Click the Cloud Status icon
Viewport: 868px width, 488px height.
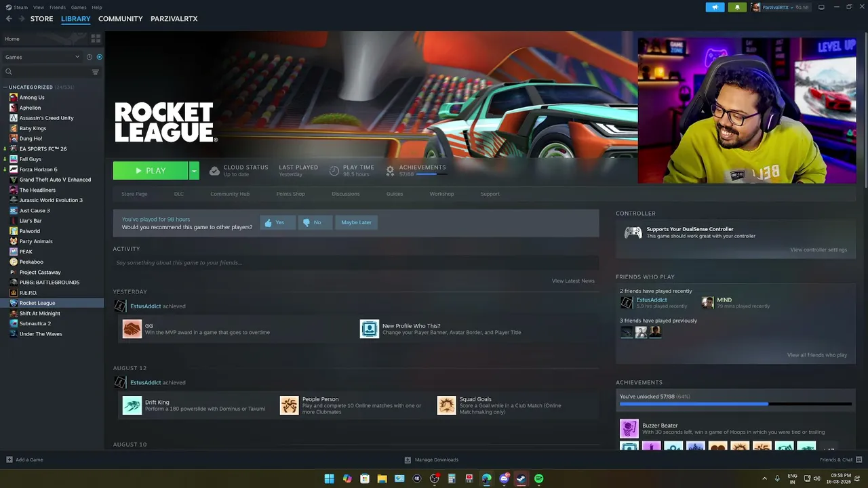pos(214,171)
